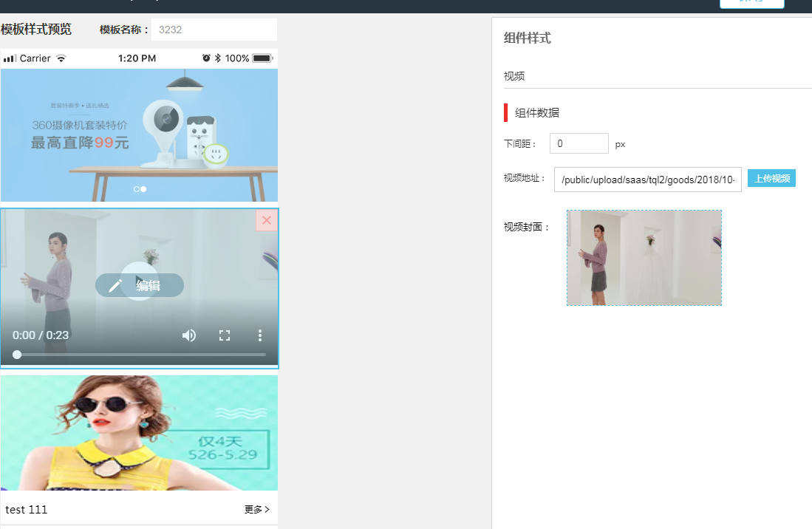
Task: Enter fullscreen with the video fullscreen icon
Action: click(225, 335)
